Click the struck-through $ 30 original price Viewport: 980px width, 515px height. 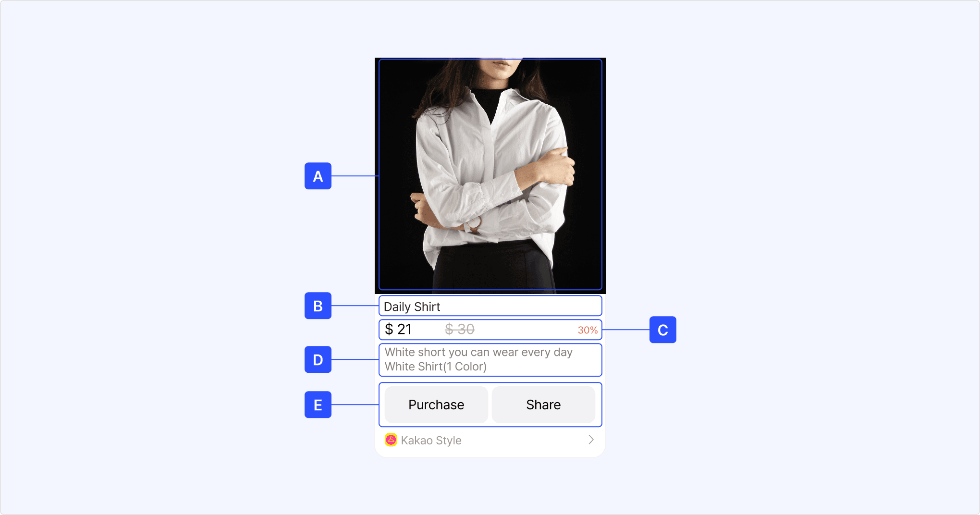point(460,329)
